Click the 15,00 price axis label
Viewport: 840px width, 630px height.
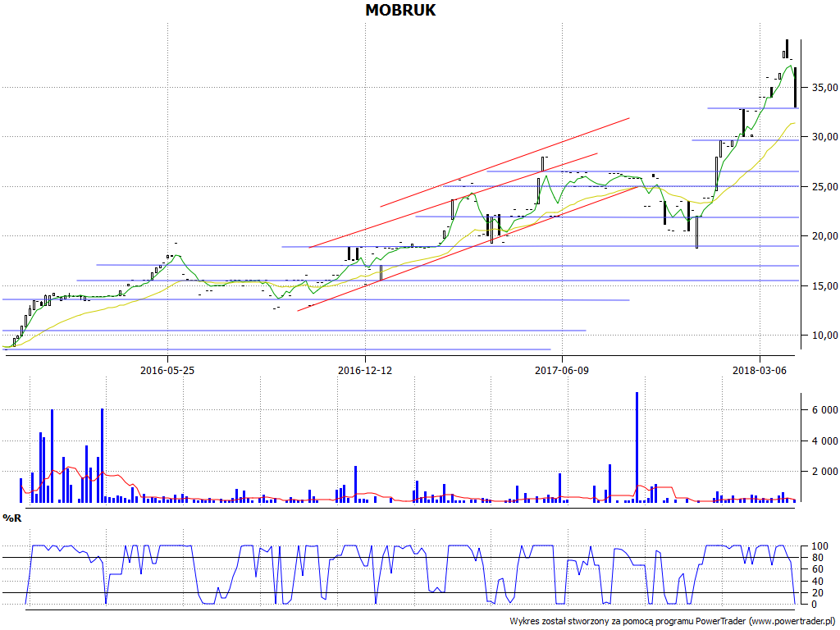pyautogui.click(x=824, y=285)
